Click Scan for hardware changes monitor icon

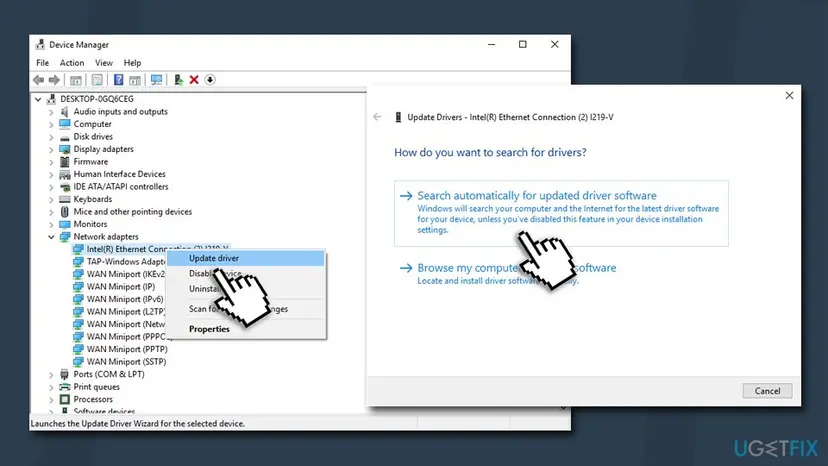156,80
